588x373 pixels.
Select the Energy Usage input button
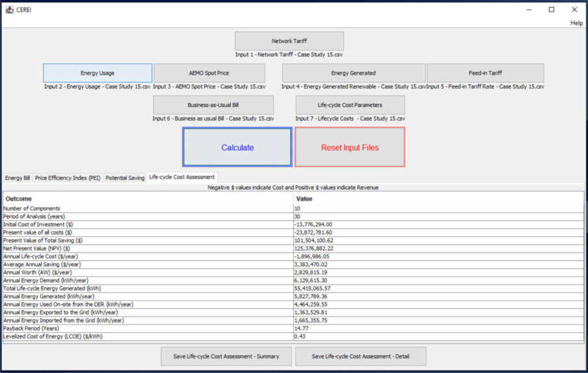[98, 73]
